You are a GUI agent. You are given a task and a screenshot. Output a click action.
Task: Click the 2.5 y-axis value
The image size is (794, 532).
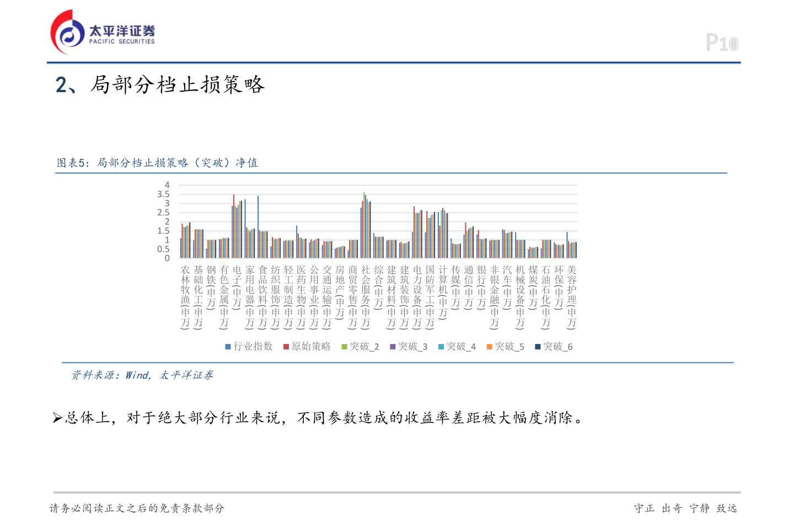[x=163, y=212]
